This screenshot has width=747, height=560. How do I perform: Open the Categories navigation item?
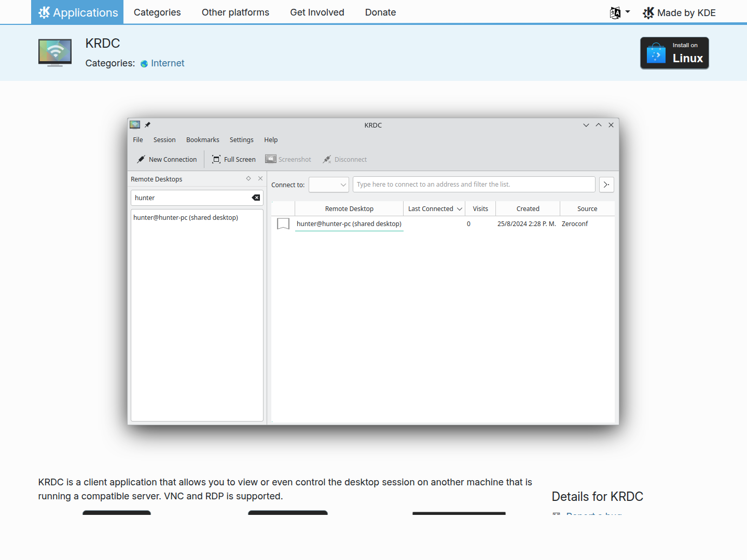click(157, 12)
